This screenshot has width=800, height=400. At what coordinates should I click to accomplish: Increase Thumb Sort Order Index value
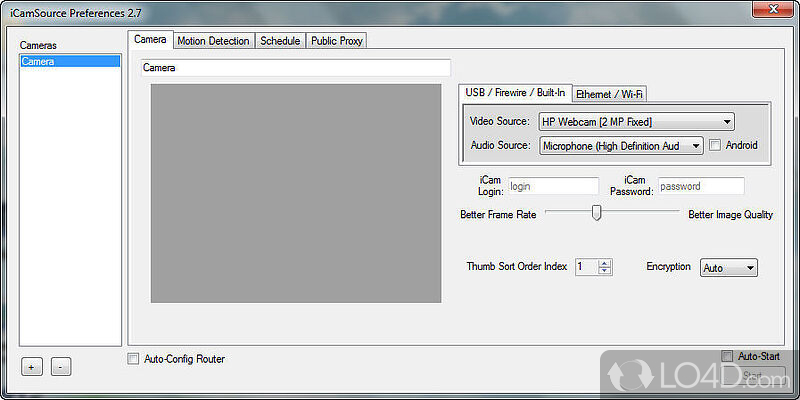(x=605, y=263)
